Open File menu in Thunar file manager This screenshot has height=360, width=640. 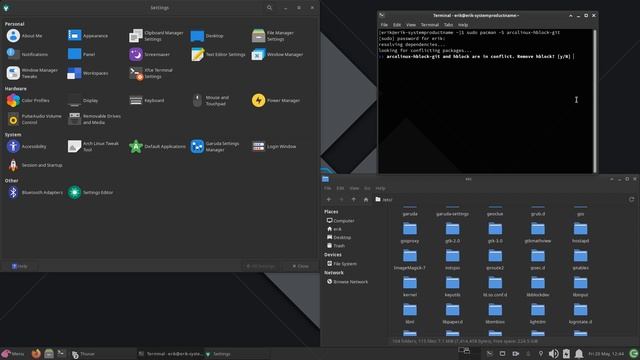pos(328,188)
